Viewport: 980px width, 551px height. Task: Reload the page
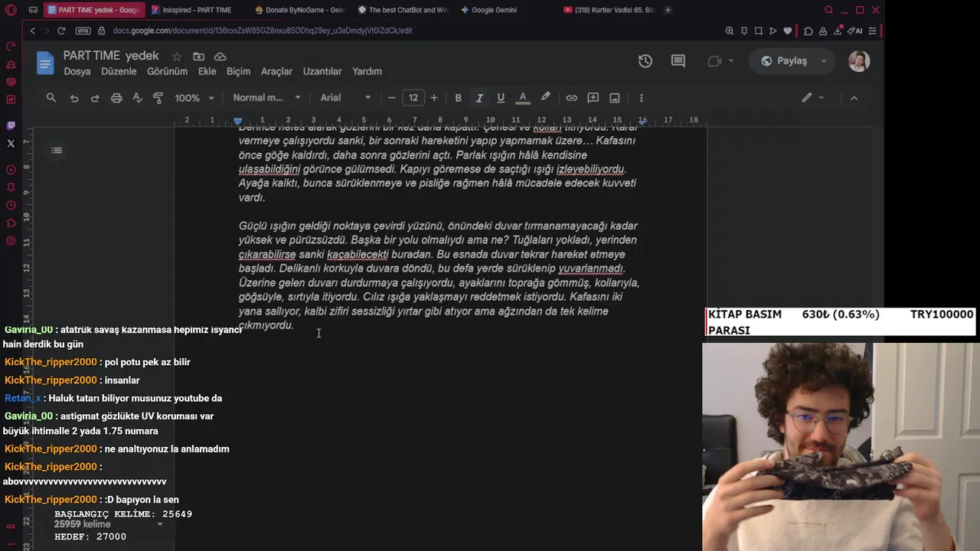pyautogui.click(x=61, y=31)
